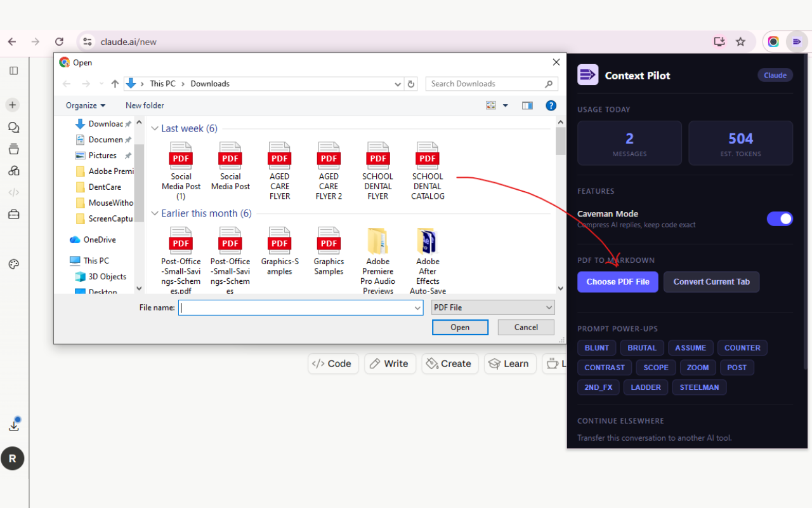Reload the claude.ai page
Screen dimensions: 812x508
pos(59,42)
